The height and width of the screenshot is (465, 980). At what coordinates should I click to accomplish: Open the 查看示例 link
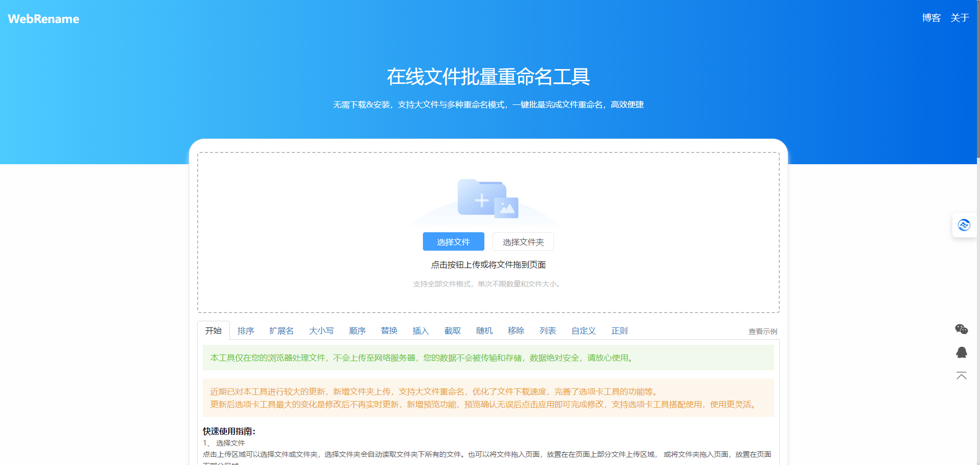pyautogui.click(x=762, y=331)
